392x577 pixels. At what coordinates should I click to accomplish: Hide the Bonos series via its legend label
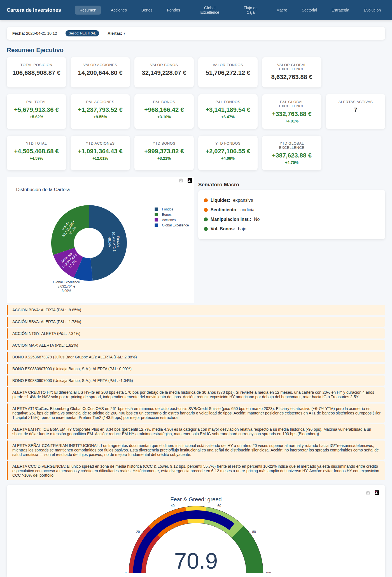point(167,215)
